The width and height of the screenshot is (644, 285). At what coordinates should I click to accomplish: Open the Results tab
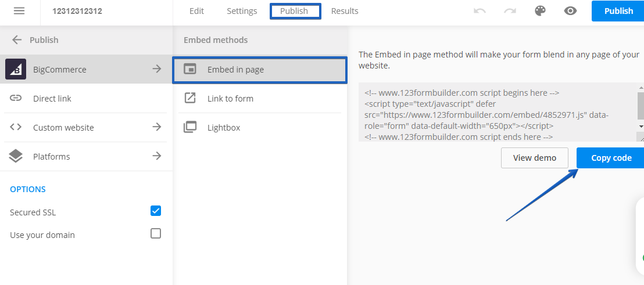(345, 11)
